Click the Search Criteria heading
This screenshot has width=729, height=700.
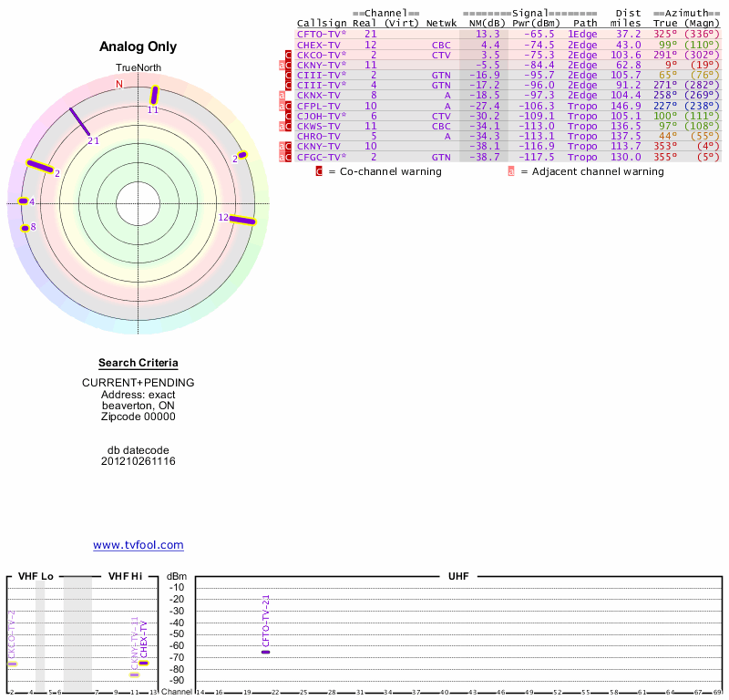[x=139, y=363]
